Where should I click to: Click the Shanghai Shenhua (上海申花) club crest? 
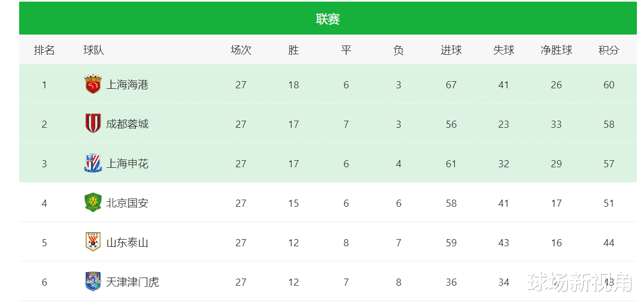93,163
